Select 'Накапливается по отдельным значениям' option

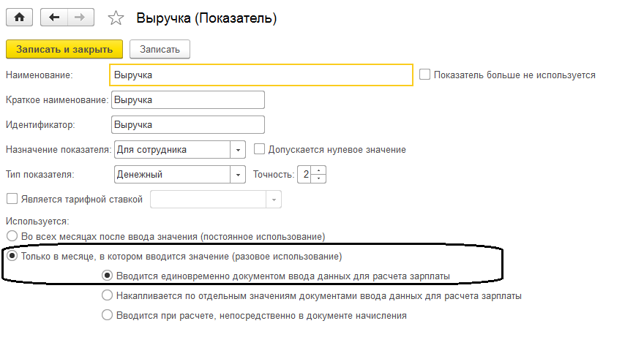108,296
